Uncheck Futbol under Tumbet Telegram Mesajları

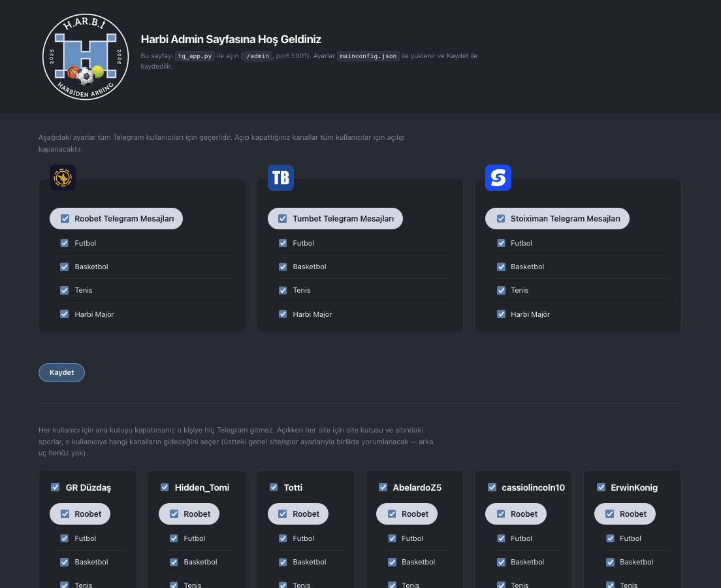(283, 243)
